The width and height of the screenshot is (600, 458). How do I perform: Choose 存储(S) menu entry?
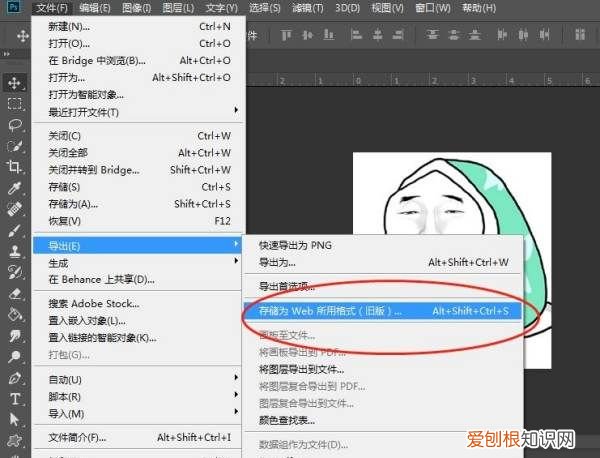click(x=139, y=187)
